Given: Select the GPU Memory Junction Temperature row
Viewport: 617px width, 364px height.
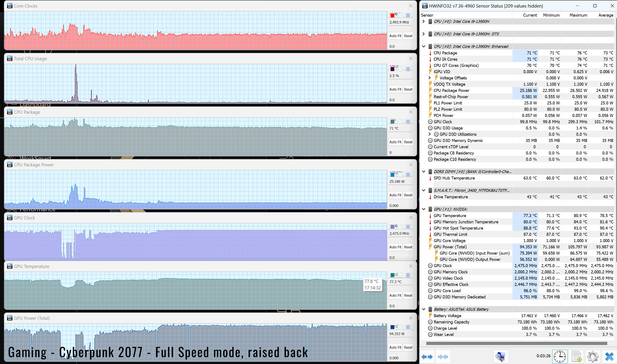Looking at the screenshot, I should 517,222.
